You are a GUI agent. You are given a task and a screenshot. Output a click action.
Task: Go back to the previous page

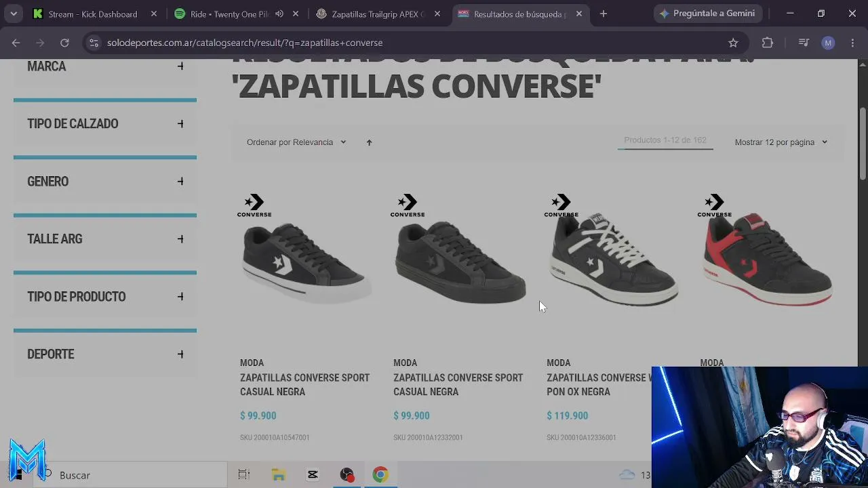pyautogui.click(x=16, y=43)
